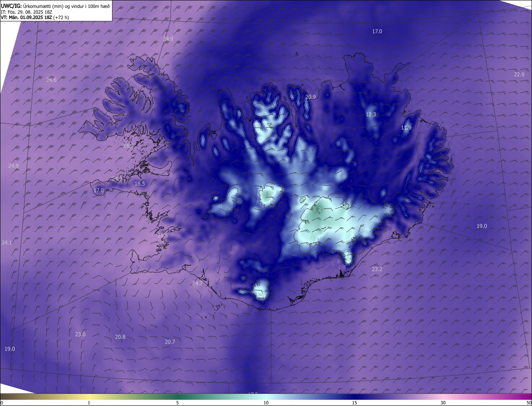
Task: Click the 12.3 value label
Action: (x=371, y=114)
